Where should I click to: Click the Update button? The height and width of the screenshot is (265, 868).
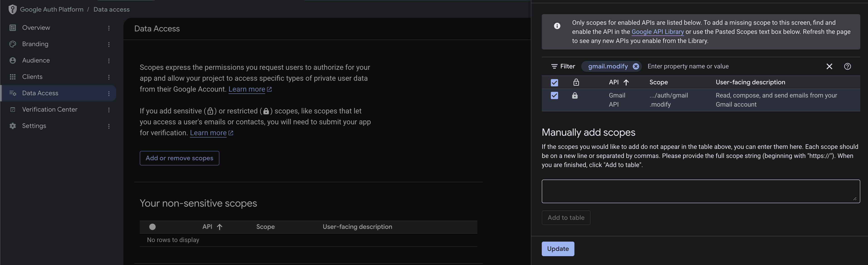point(558,249)
